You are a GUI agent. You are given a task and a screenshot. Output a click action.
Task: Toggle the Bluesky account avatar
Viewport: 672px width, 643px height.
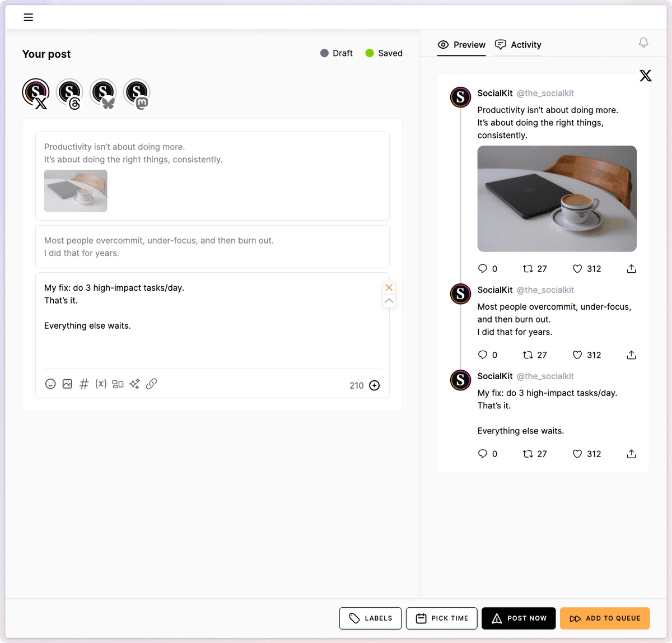(103, 92)
